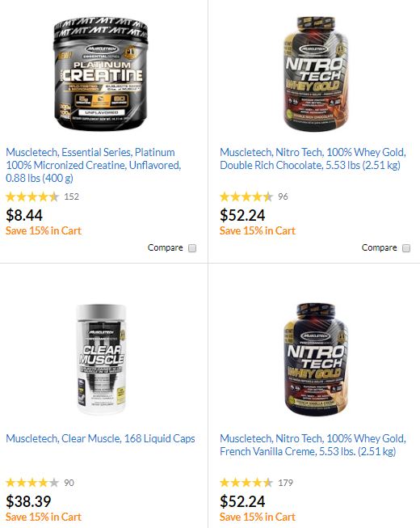This screenshot has height=528, width=420.
Task: Tick Compare checkbox for Nitro Tech Double Rich Chocolate
Action: [406, 248]
